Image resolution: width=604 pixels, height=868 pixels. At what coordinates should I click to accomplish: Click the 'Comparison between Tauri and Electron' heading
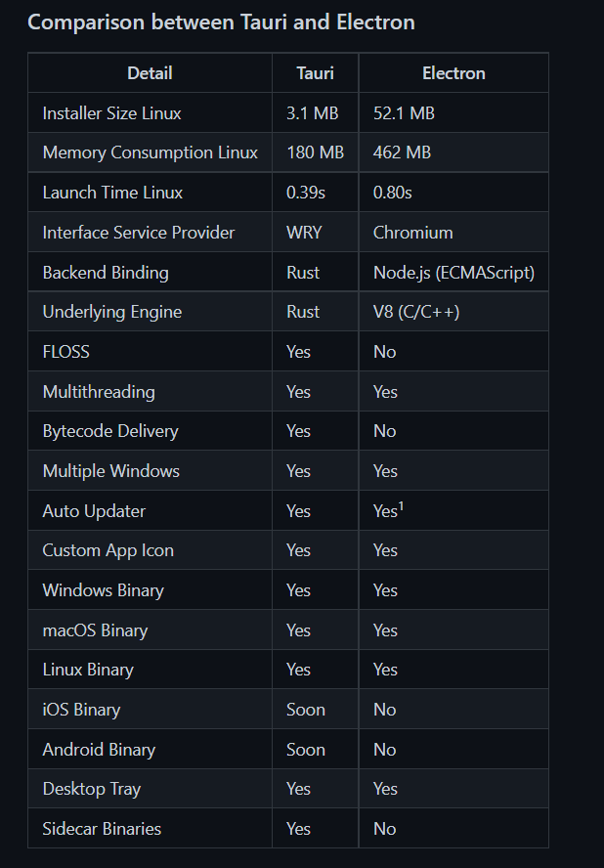[221, 22]
